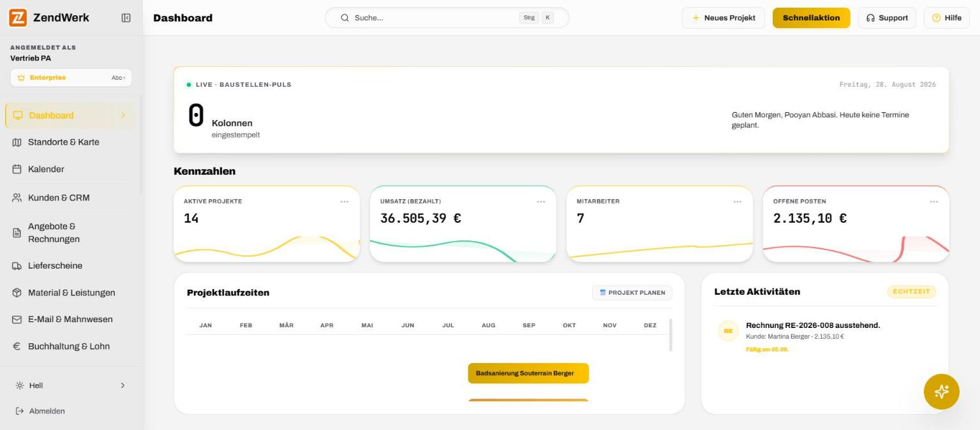980x430 pixels.
Task: Click the Echtzeit badge
Action: (x=911, y=292)
